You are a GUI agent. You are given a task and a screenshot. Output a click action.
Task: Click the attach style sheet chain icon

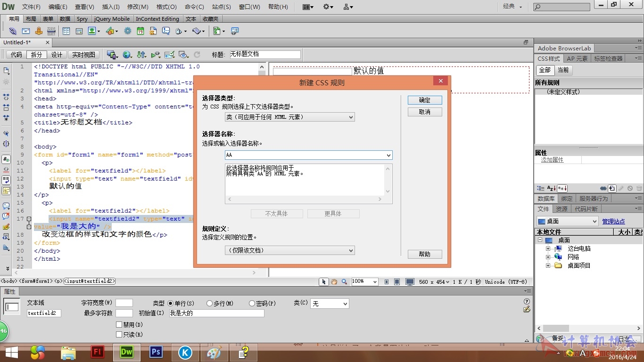pos(603,189)
